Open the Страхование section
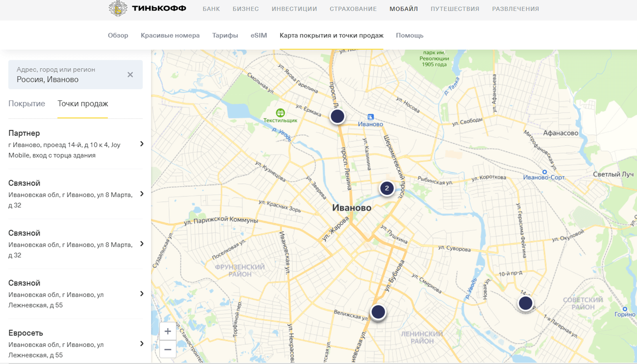Image resolution: width=637 pixels, height=364 pixels. [x=353, y=9]
